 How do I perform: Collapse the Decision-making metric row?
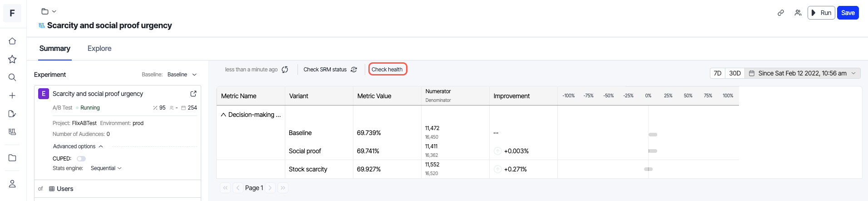tap(223, 115)
